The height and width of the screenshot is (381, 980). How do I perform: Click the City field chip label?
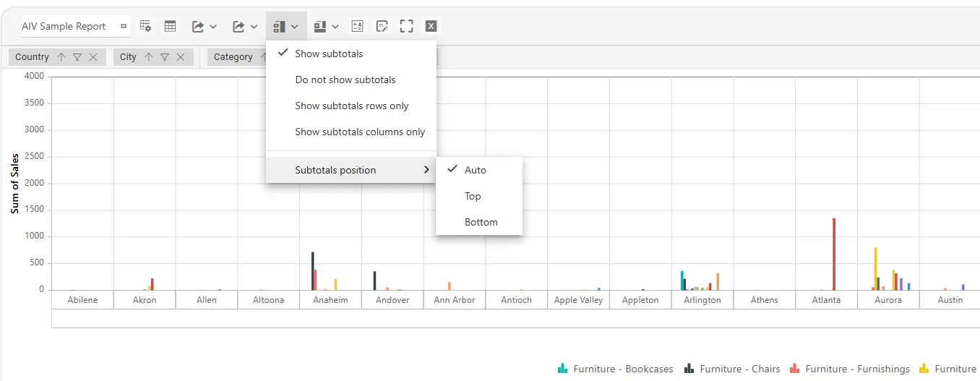pyautogui.click(x=129, y=57)
